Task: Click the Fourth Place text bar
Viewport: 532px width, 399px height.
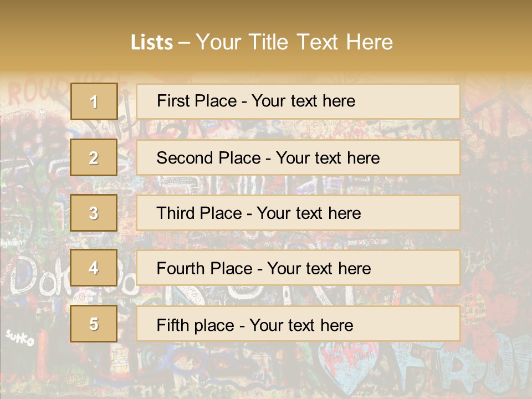Action: click(x=298, y=268)
